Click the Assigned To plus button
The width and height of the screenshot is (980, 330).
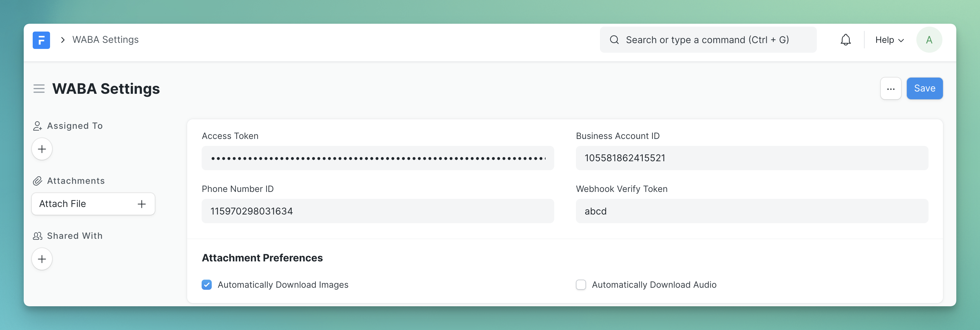tap(42, 149)
